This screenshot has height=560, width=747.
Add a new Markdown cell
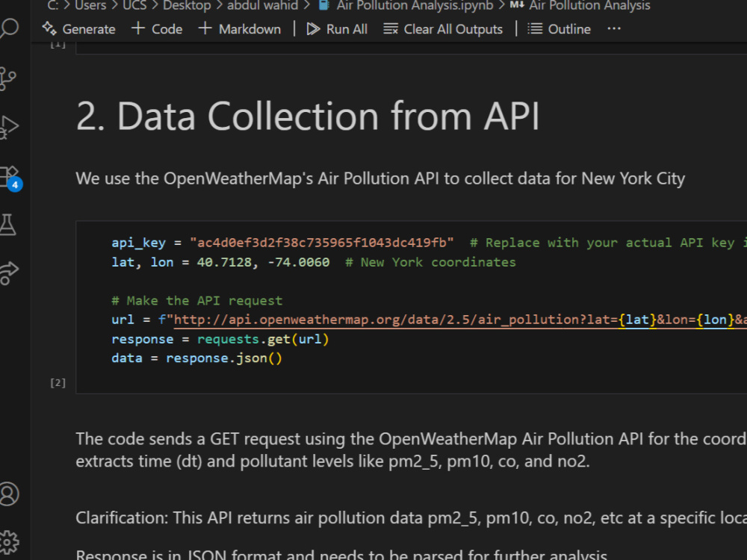click(x=240, y=29)
